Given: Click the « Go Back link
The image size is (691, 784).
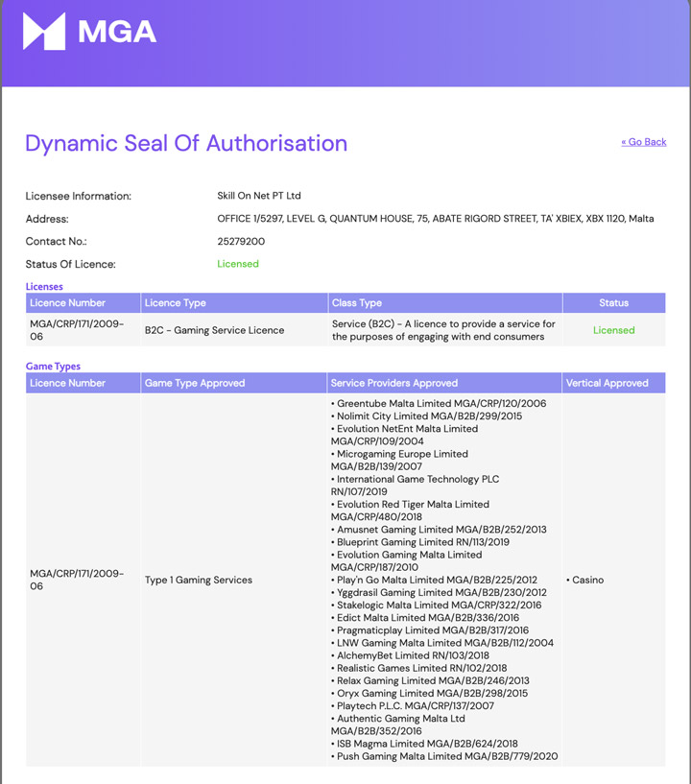Looking at the screenshot, I should [644, 142].
